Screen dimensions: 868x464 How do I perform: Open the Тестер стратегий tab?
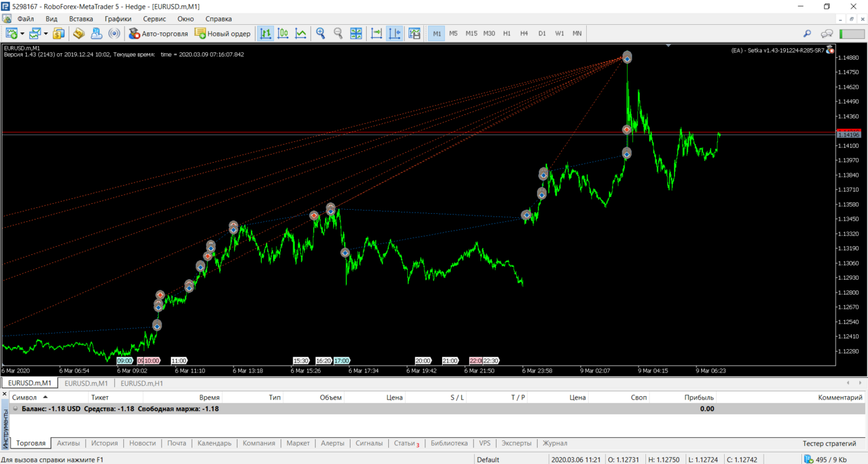[829, 443]
